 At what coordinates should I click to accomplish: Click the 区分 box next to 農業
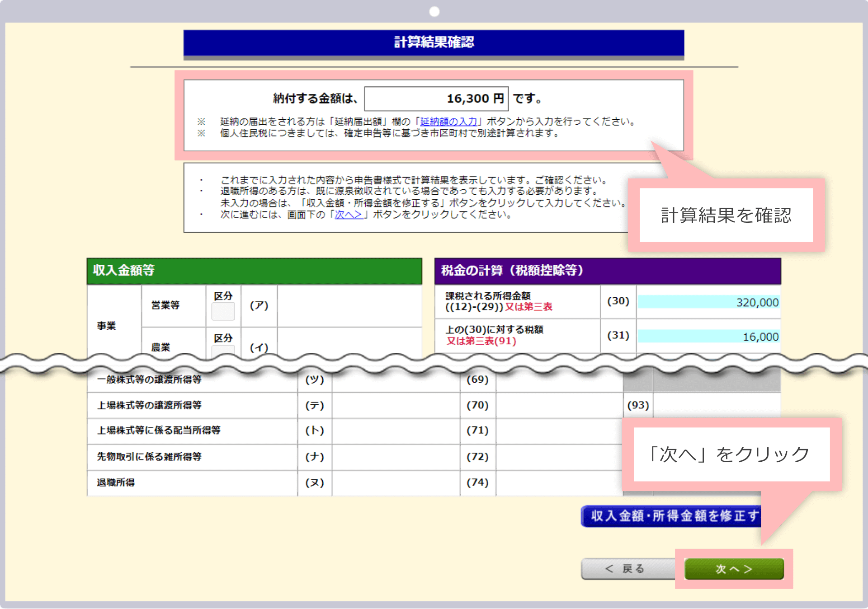[222, 350]
